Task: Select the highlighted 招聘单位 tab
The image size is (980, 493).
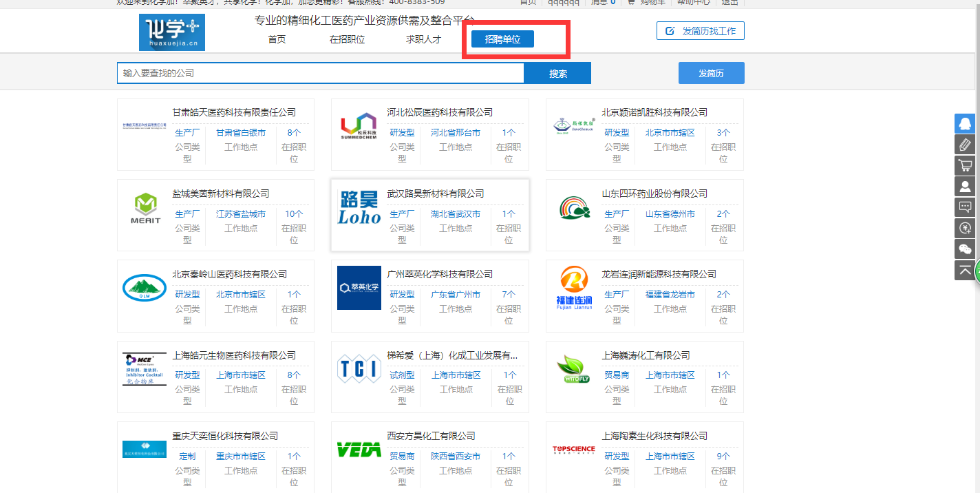Action: point(502,39)
